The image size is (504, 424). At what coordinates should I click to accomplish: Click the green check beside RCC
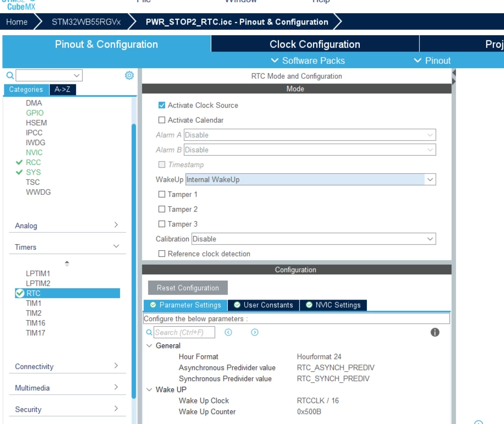point(19,162)
